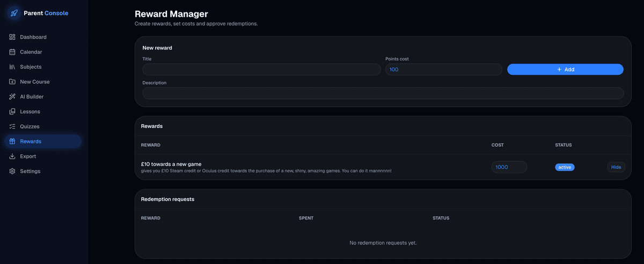
Task: Click the Quizzes checklist icon
Action: (x=12, y=126)
